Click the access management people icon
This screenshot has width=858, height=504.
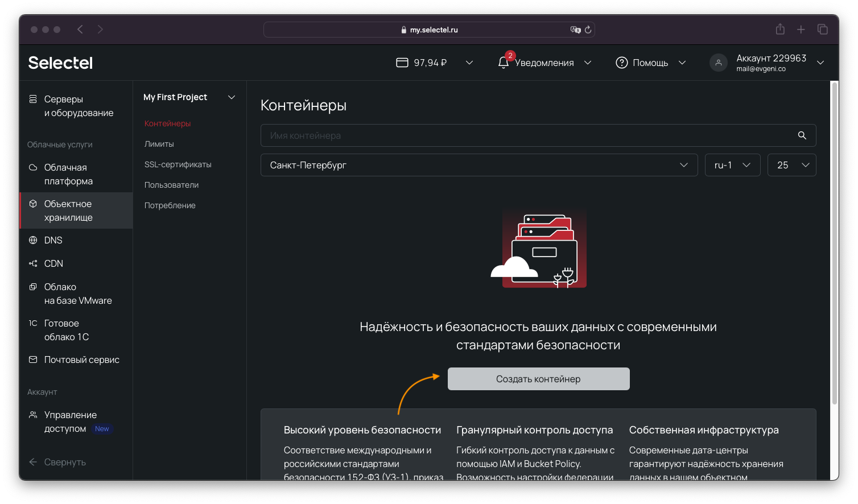33,415
